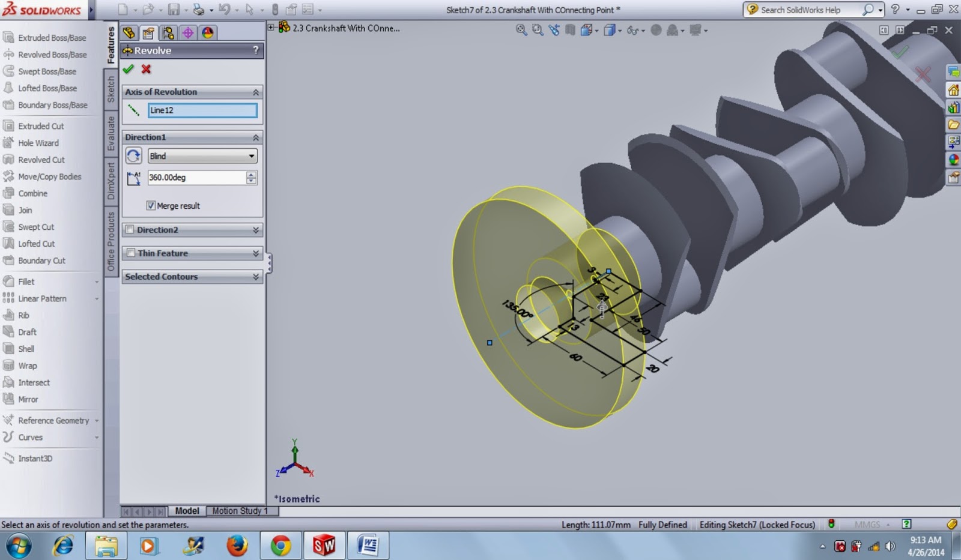Cancel the Revolve with the red X

pyautogui.click(x=145, y=69)
